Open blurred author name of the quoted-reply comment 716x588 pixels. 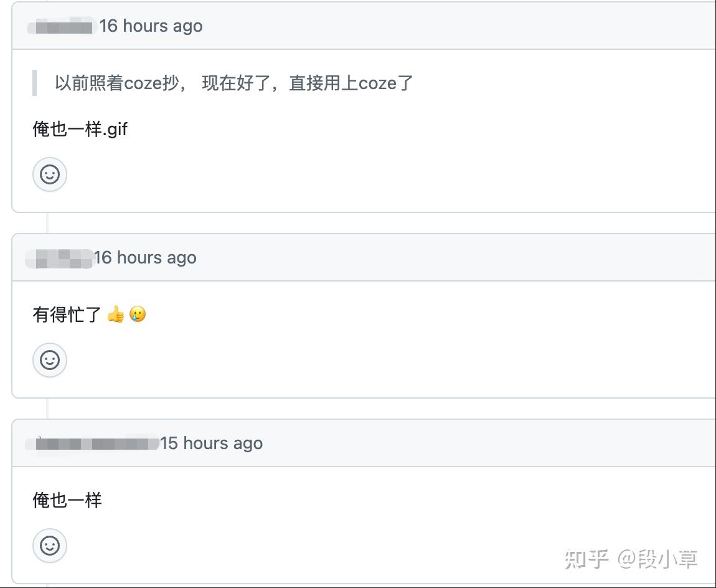62,27
